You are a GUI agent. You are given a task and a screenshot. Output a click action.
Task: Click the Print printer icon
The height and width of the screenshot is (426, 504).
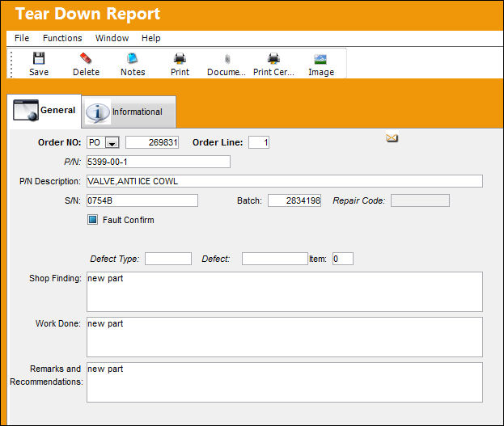point(180,58)
